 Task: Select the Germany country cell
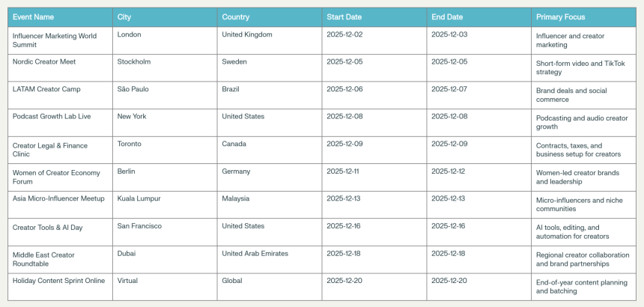click(237, 171)
